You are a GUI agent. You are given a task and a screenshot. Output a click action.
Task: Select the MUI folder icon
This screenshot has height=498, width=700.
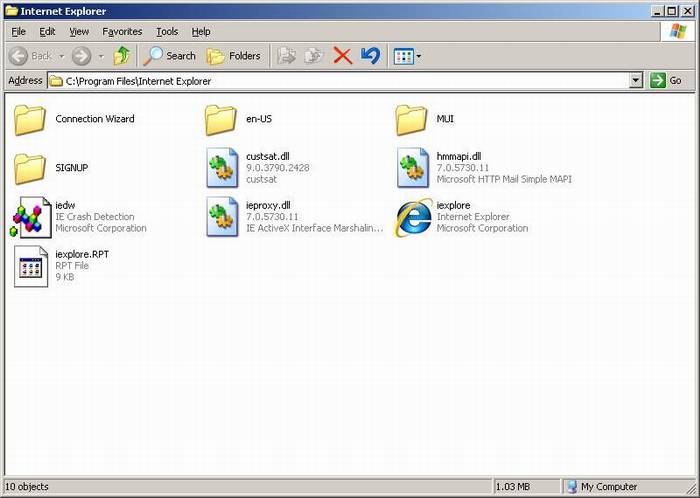coord(411,120)
